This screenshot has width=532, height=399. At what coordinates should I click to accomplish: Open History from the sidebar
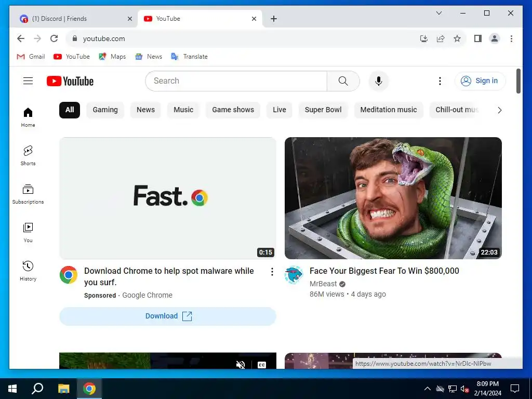pyautogui.click(x=28, y=271)
